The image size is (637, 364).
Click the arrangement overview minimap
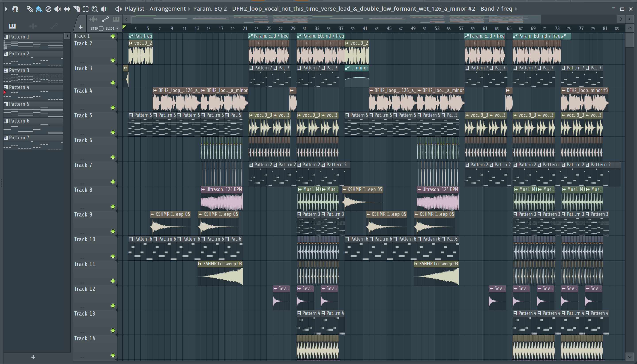[x=336, y=19]
